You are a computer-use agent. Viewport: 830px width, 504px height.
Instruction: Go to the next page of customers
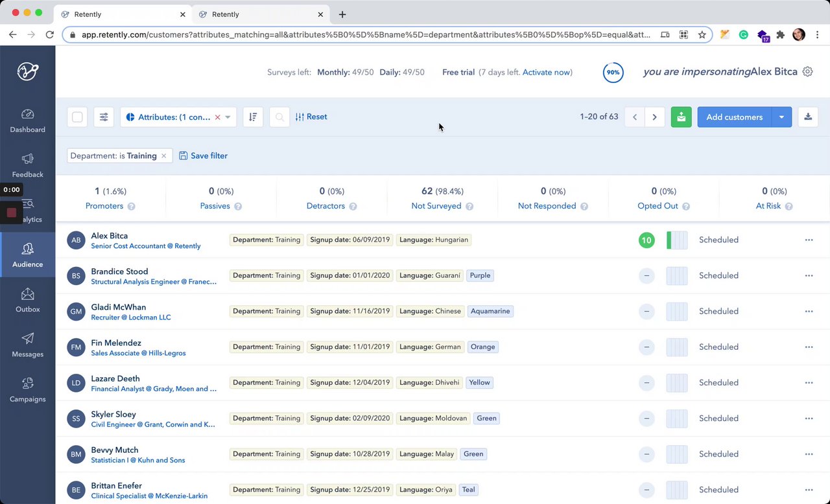click(654, 117)
